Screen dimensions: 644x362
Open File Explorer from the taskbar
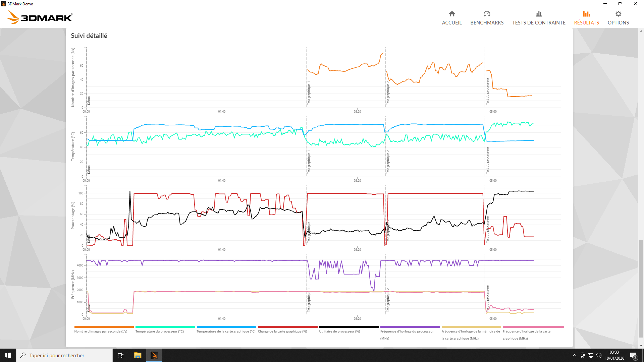coord(138,355)
